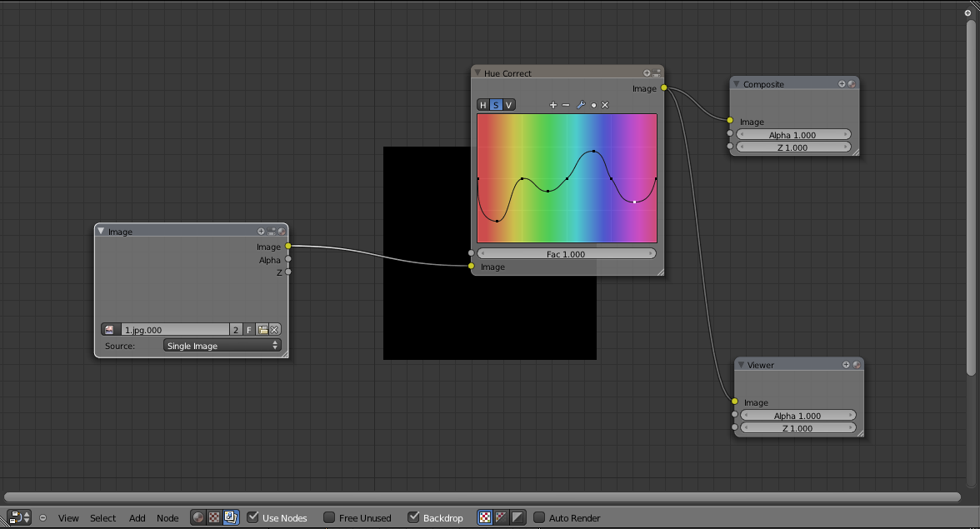The height and width of the screenshot is (529, 980).
Task: Select alpha-only backdrop channel button
Action: 517,517
